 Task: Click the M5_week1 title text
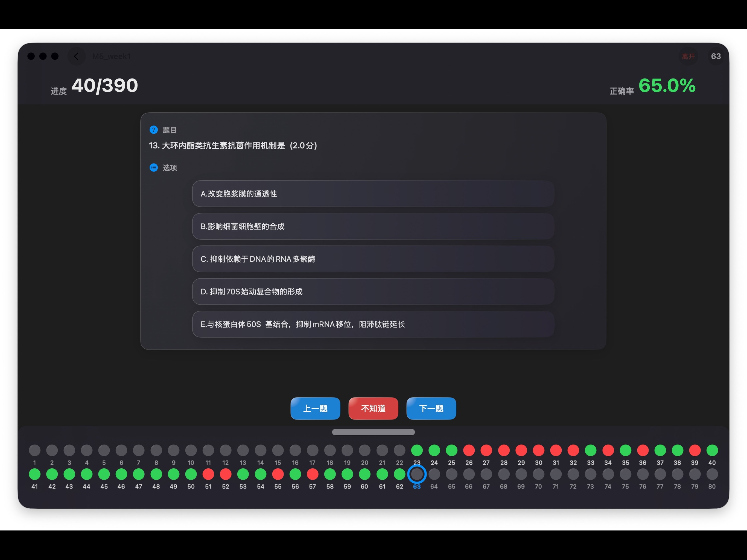click(x=112, y=56)
